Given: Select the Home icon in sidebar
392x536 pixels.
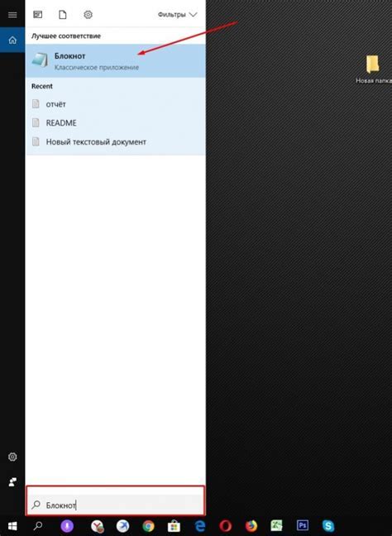Looking at the screenshot, I should (12, 41).
